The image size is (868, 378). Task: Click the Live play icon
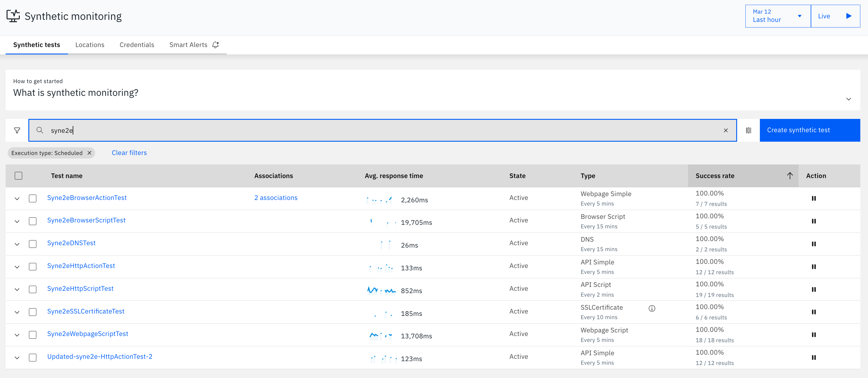[x=849, y=16]
